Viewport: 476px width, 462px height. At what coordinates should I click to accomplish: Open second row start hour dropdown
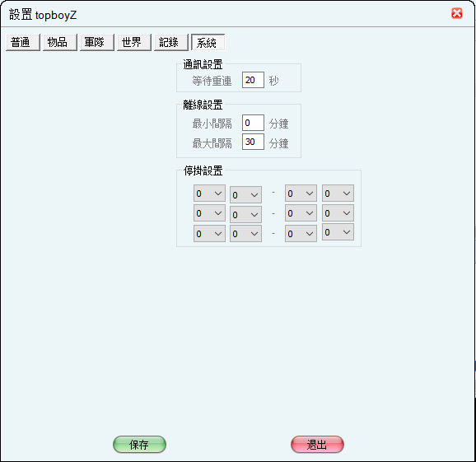click(x=209, y=213)
